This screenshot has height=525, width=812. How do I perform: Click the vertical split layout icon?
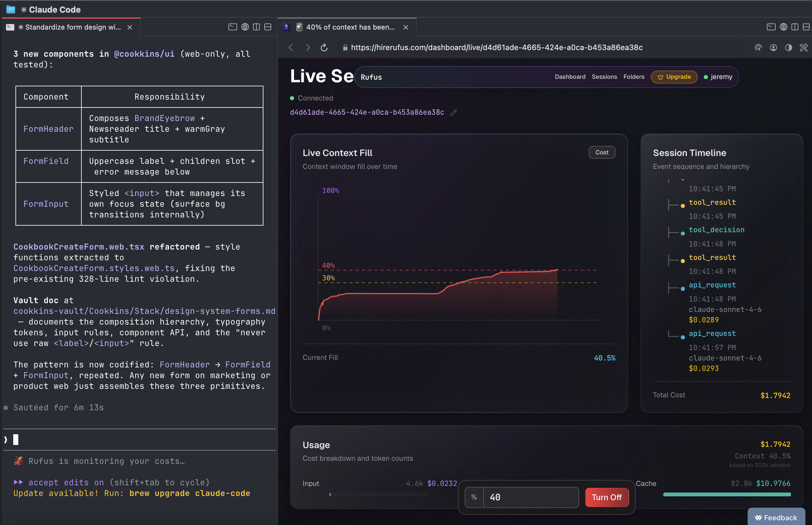click(x=256, y=27)
